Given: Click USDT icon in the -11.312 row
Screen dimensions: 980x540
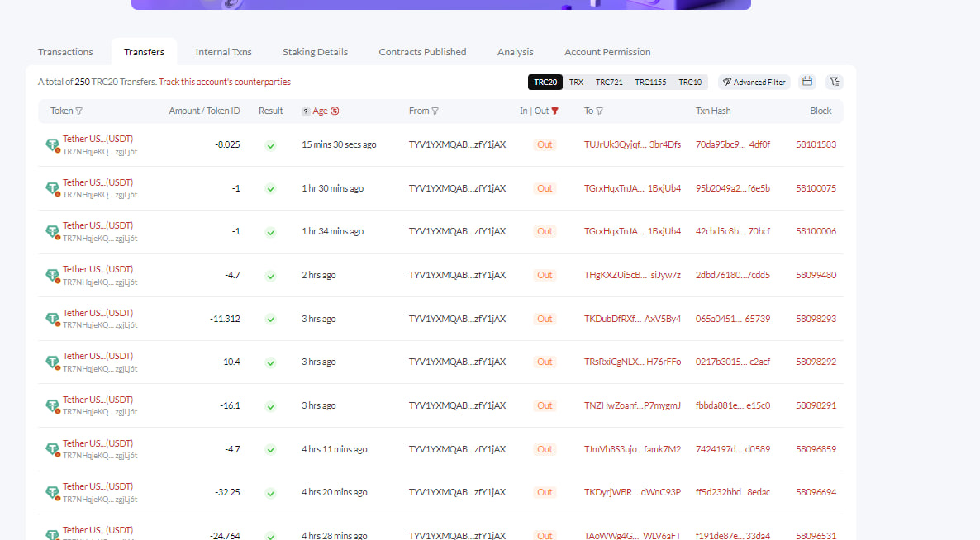Looking at the screenshot, I should coord(53,319).
